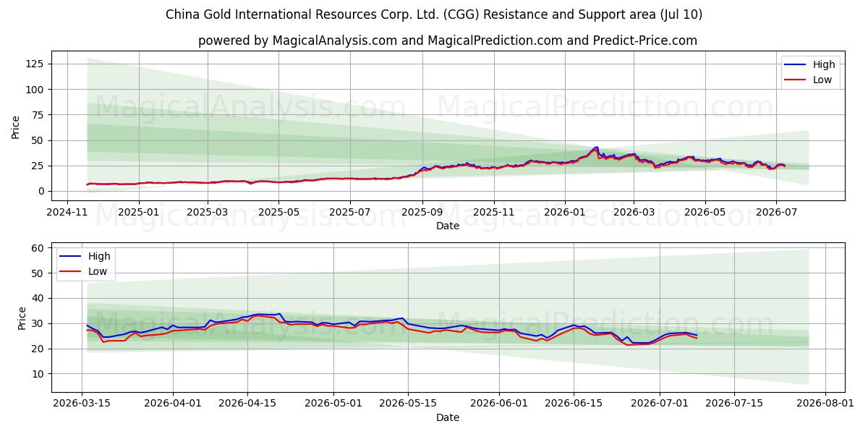Click the 2026-05-15 date label
The image size is (868, 434).
click(409, 404)
